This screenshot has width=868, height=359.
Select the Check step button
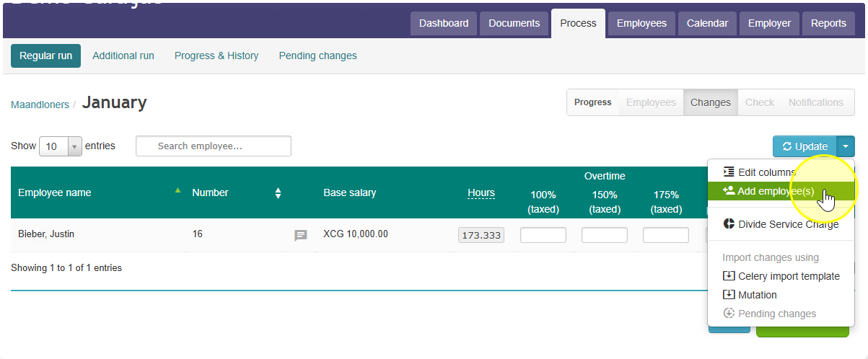click(760, 102)
